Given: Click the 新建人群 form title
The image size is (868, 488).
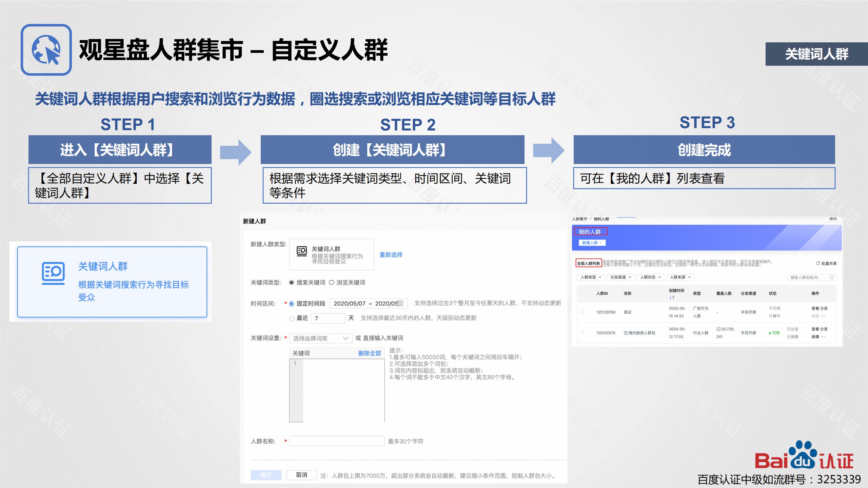Looking at the screenshot, I should pos(254,221).
